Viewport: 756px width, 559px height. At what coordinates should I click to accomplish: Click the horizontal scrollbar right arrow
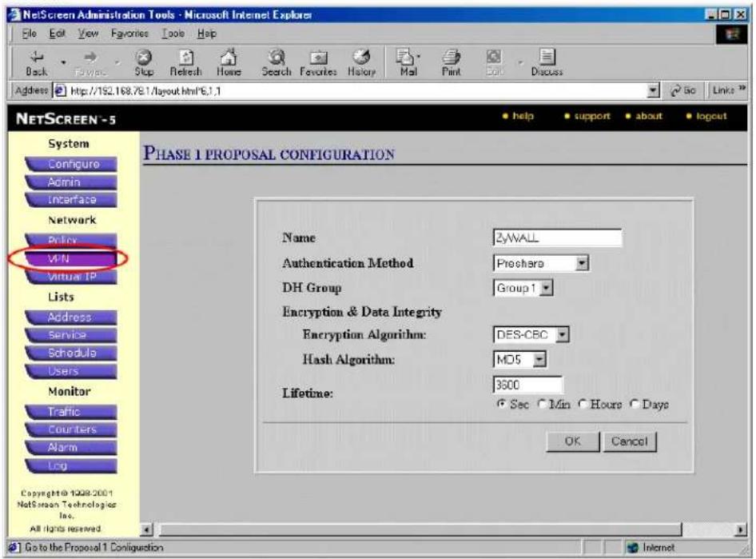click(x=741, y=530)
